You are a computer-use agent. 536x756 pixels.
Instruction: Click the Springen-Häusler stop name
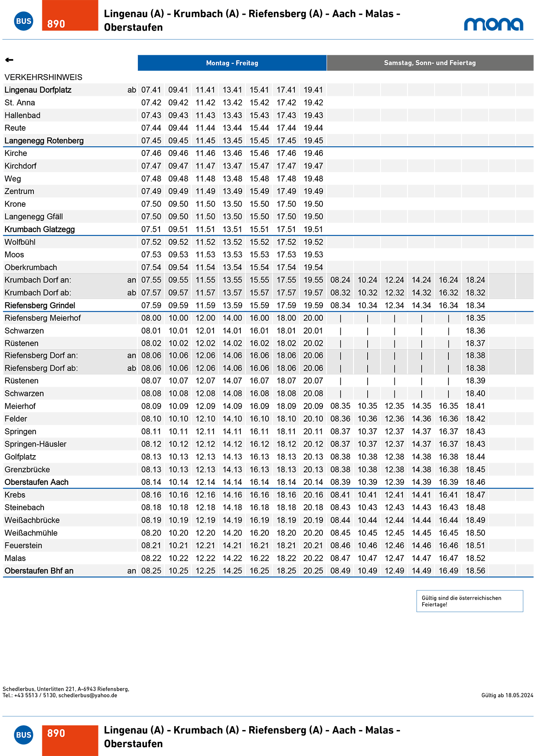click(x=35, y=444)
